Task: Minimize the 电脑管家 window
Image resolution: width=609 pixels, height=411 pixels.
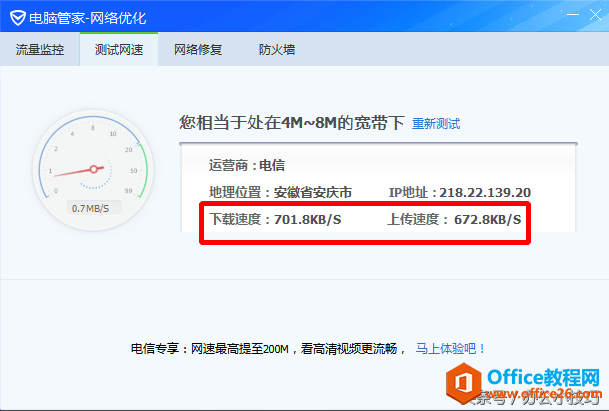Action: point(573,15)
